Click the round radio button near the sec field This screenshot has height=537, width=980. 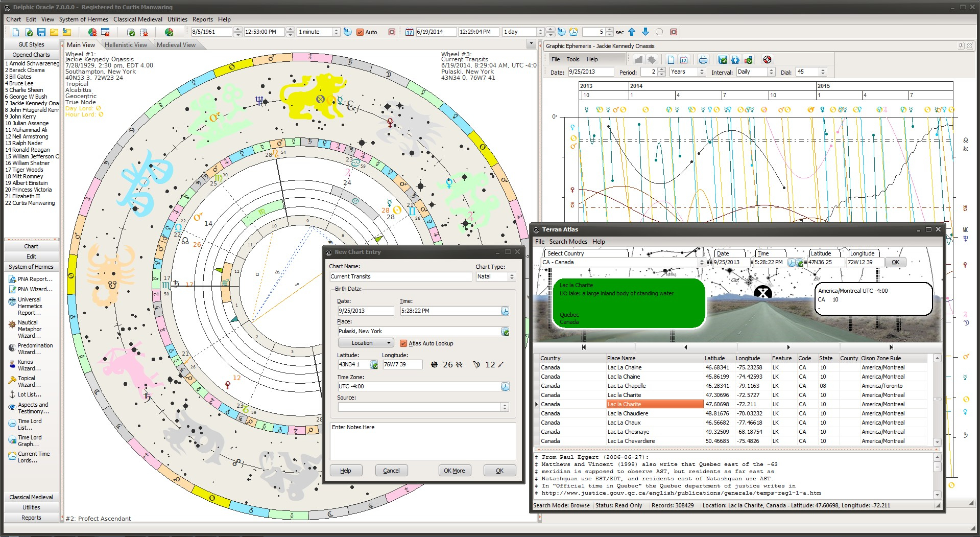coord(659,32)
